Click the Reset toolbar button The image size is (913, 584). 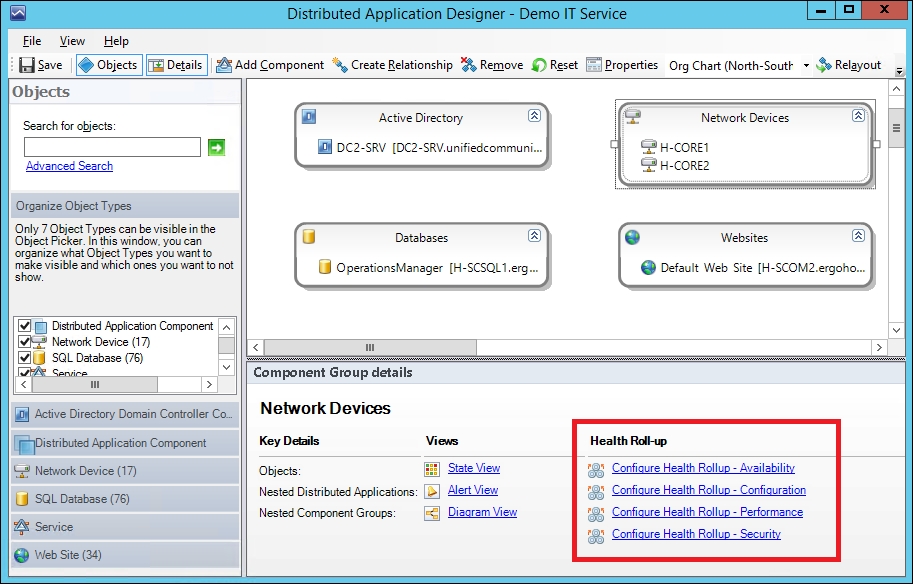coord(555,65)
